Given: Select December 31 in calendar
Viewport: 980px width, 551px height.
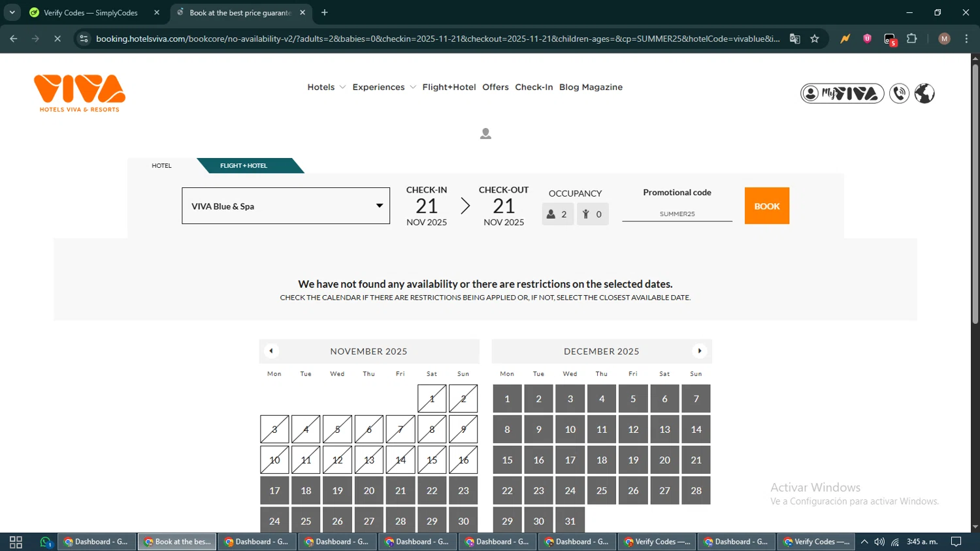Looking at the screenshot, I should coord(570,520).
